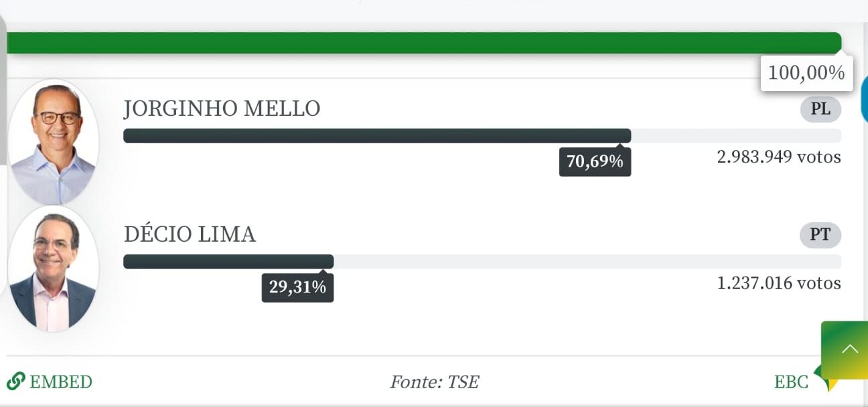Select Jorginho Mello's candidate photo
868x407 pixels.
tap(53, 142)
